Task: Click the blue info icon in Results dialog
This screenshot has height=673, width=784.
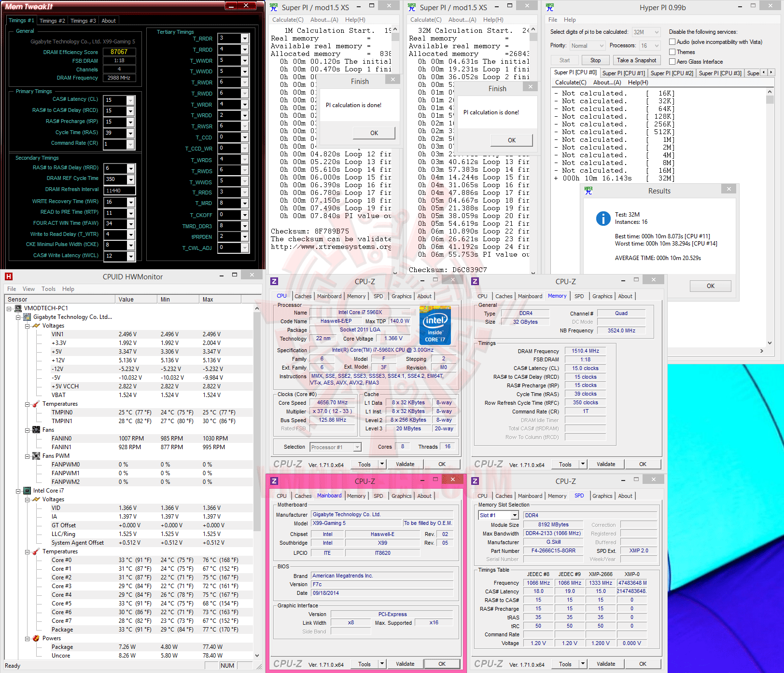Action: point(603,219)
